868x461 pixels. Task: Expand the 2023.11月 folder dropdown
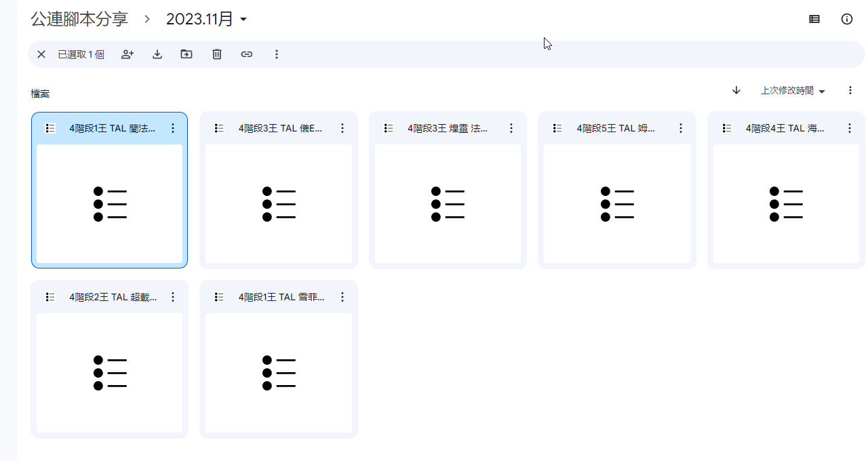pos(243,20)
